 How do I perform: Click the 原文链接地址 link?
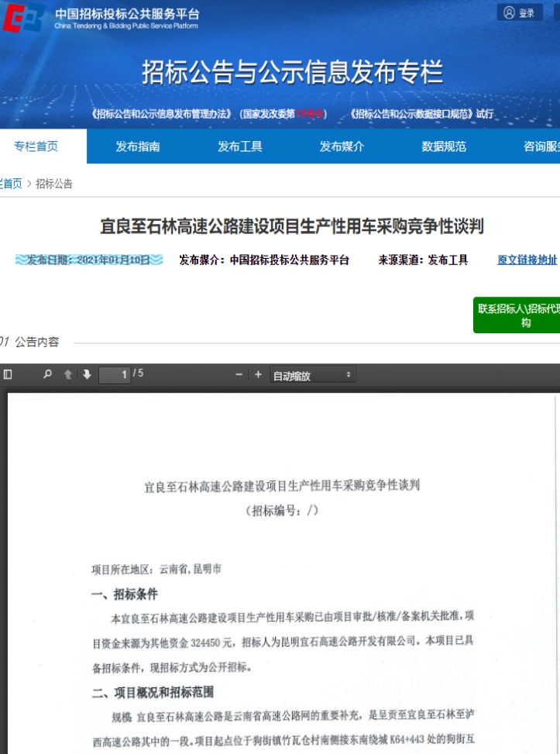527,260
